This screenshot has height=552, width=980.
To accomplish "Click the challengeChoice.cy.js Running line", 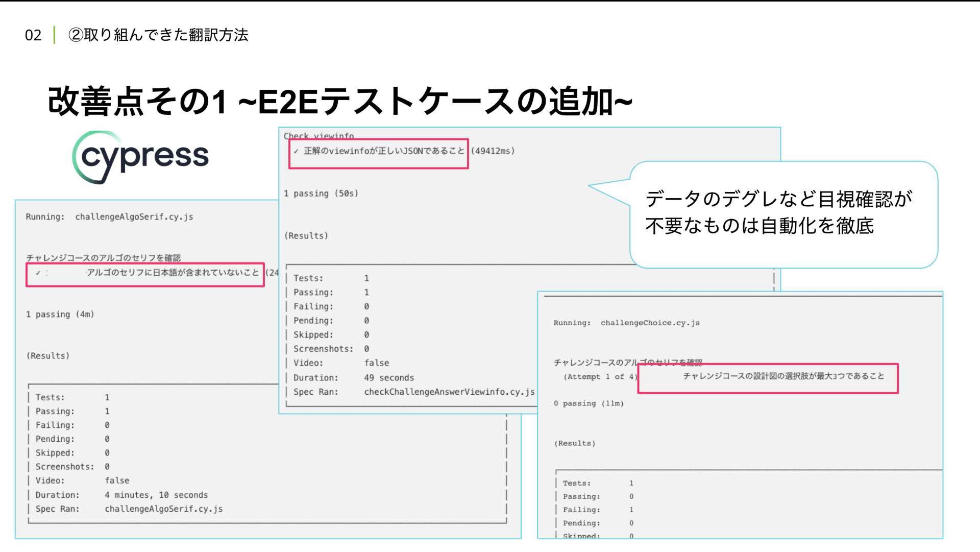I will (626, 323).
